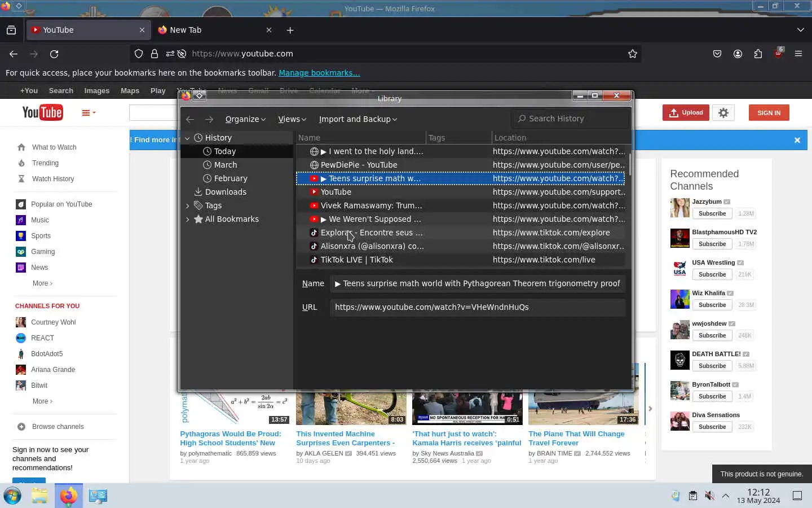Expand the Tags tree node
The height and width of the screenshot is (508, 812).
coord(187,205)
